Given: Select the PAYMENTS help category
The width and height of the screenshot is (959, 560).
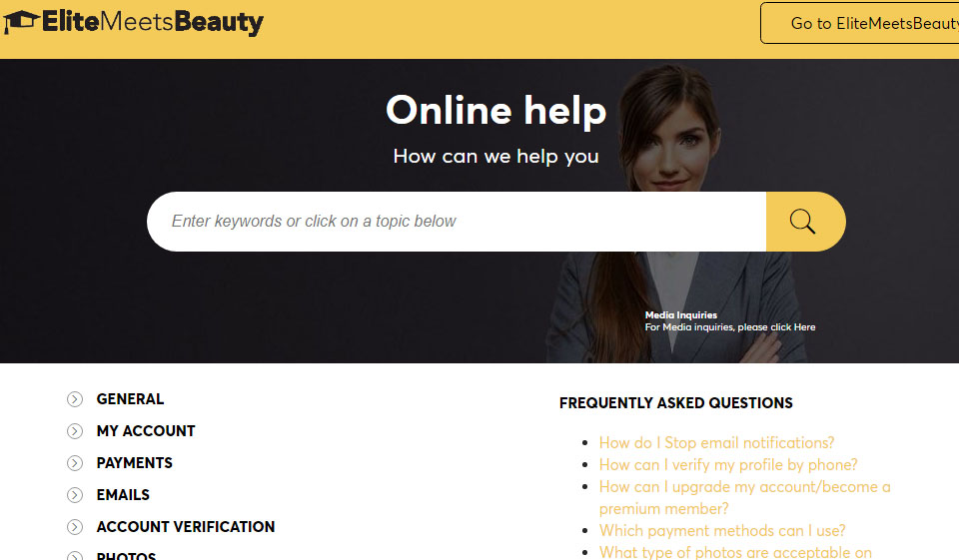Looking at the screenshot, I should click(x=134, y=463).
